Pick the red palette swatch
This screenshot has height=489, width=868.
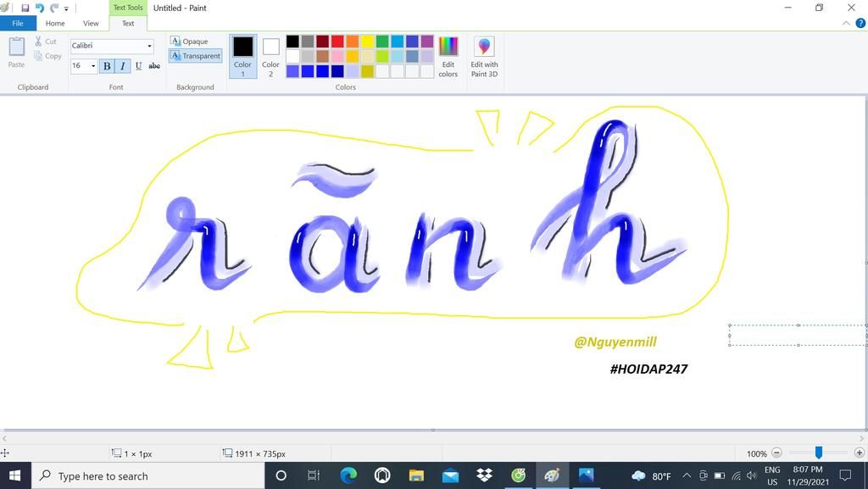click(x=337, y=42)
